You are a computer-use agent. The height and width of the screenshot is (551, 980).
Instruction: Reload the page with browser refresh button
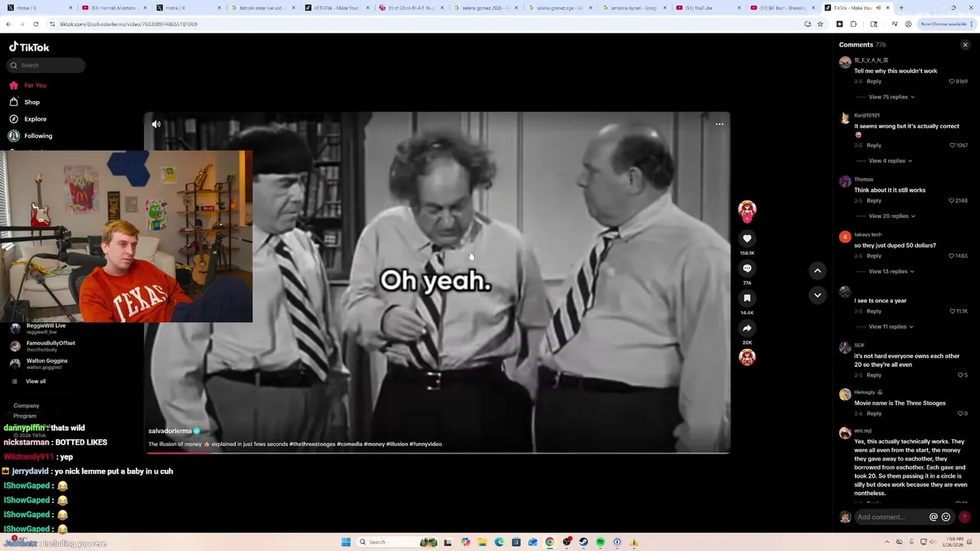pos(35,24)
